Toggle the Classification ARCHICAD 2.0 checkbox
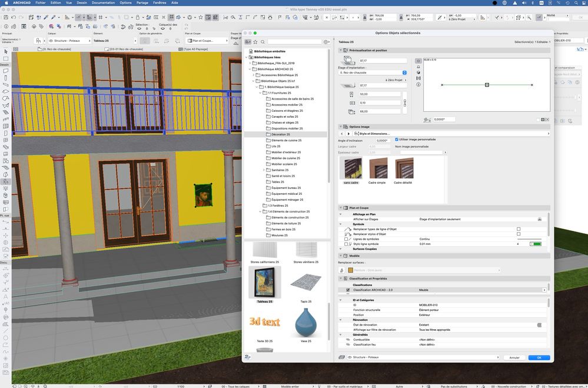This screenshot has height=388, width=588. (x=348, y=290)
